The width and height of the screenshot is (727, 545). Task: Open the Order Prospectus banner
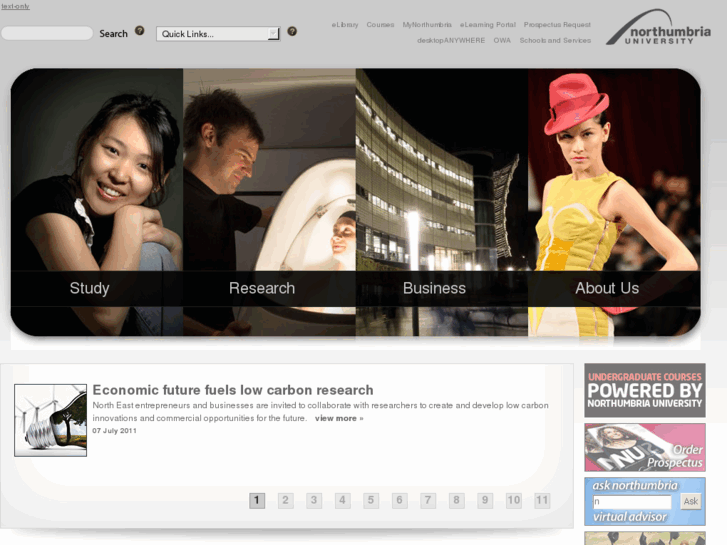coord(645,447)
